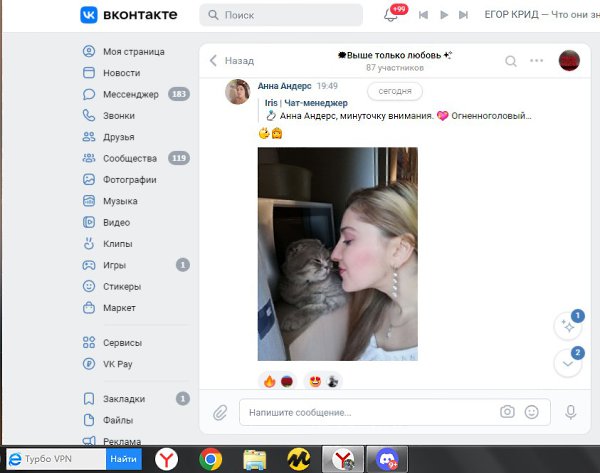Viewport: 600px width, 473px height.
Task: Click the notifications bell icon
Action: [x=391, y=15]
